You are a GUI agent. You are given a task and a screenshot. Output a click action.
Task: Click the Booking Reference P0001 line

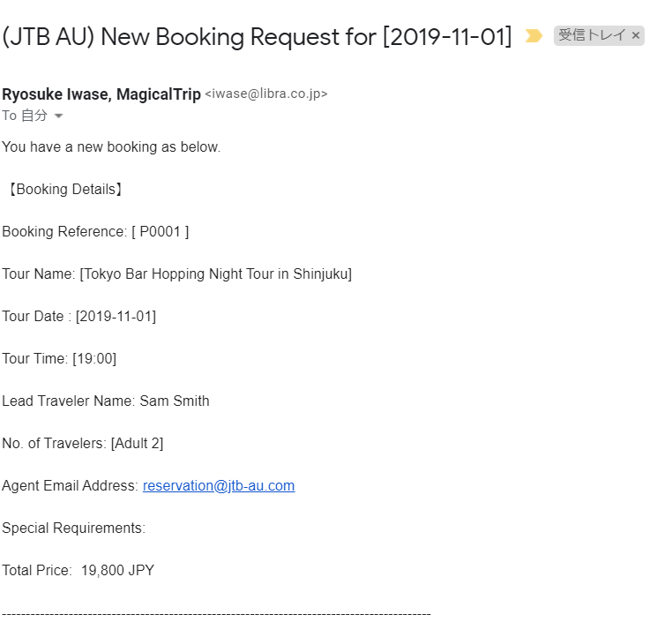[x=95, y=232]
